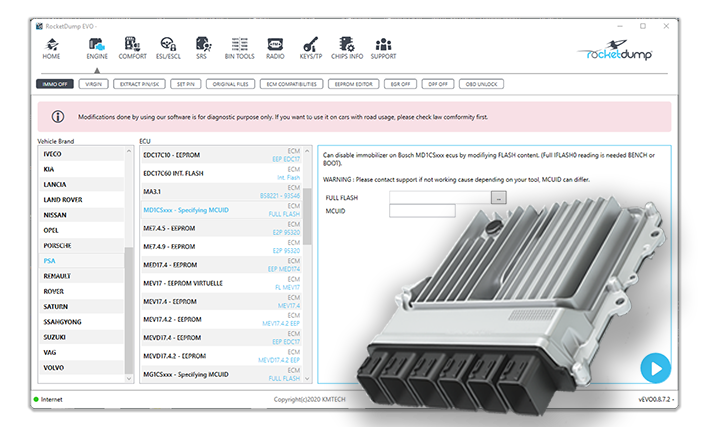The width and height of the screenshot is (709, 427).
Task: Select KIA in Vehicle Brand list
Action: click(x=81, y=169)
